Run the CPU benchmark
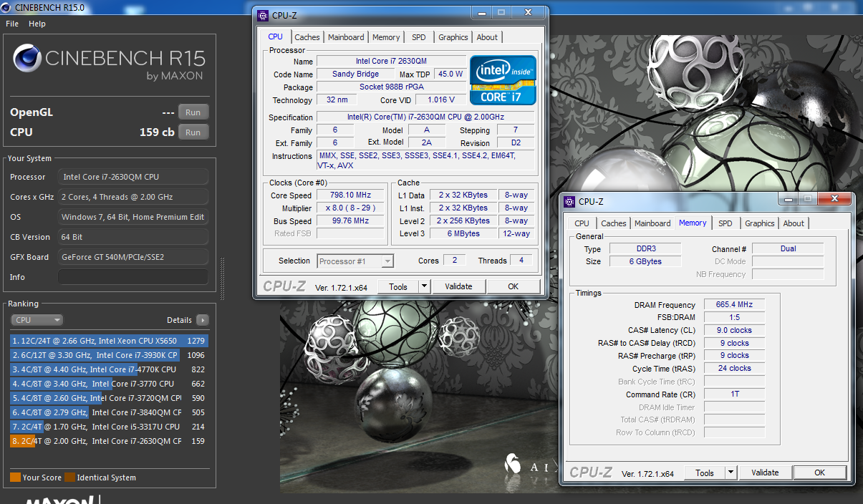The image size is (863, 504). click(193, 132)
